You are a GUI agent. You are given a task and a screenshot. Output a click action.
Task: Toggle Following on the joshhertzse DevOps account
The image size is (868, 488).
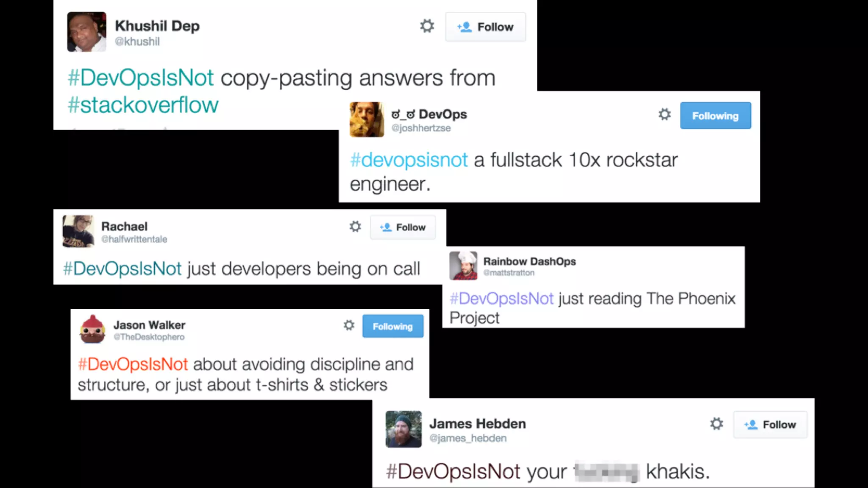click(715, 115)
